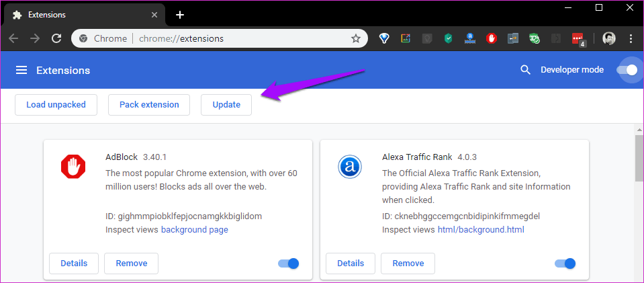Click the Chrome site info icon in address bar

[83, 39]
